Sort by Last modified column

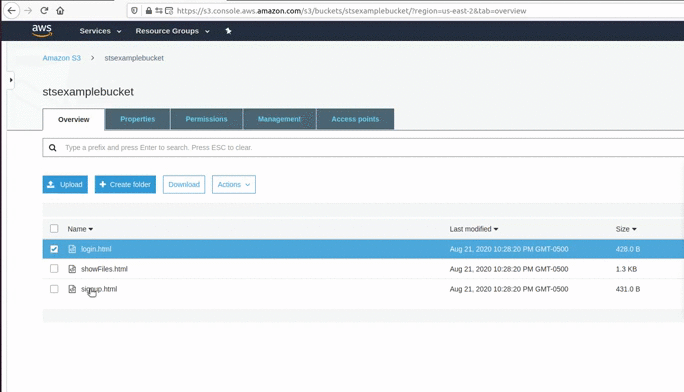(474, 229)
